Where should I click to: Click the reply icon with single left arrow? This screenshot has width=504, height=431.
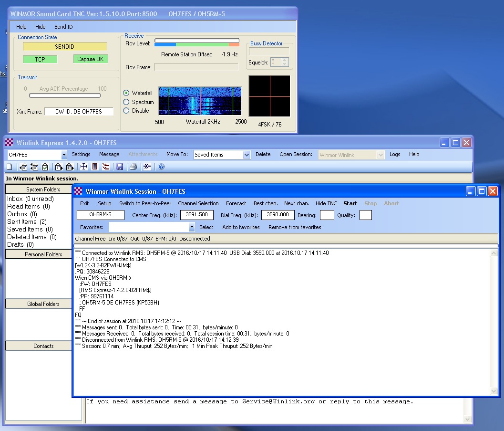[23, 167]
